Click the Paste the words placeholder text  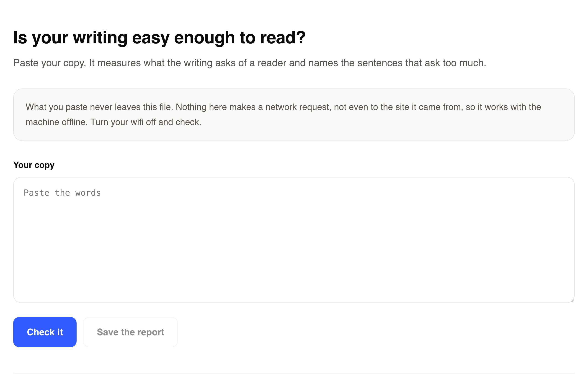click(x=62, y=193)
